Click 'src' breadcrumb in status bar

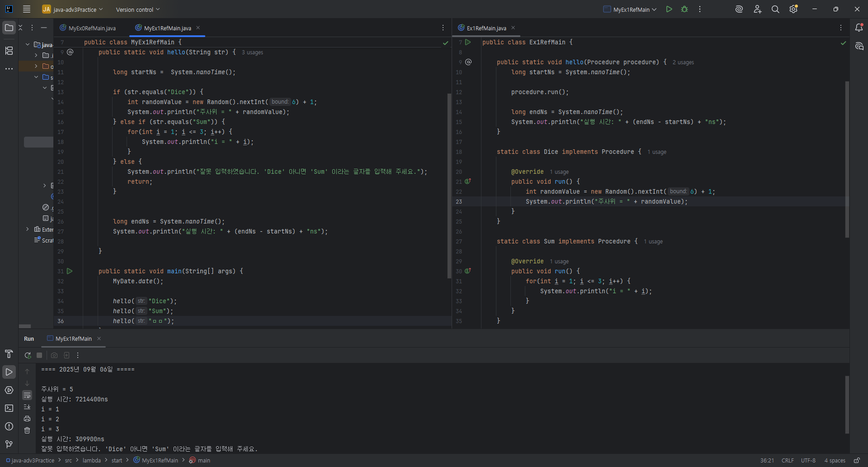click(x=68, y=460)
